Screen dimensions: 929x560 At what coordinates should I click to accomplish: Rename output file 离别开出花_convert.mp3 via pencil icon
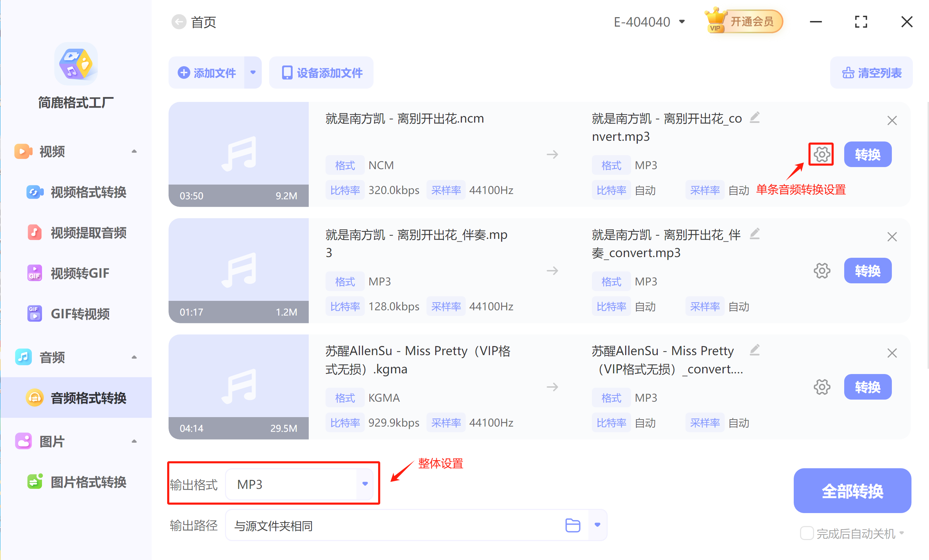[x=755, y=118]
